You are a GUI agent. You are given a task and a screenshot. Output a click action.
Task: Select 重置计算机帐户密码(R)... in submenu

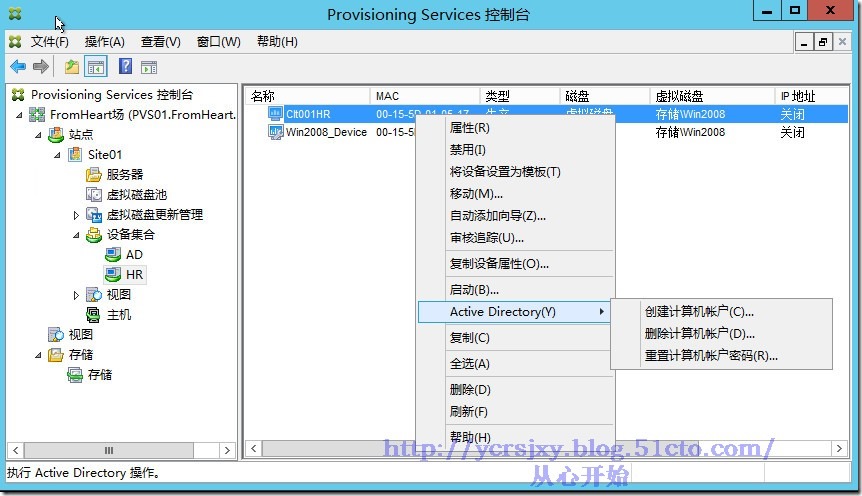(721, 356)
